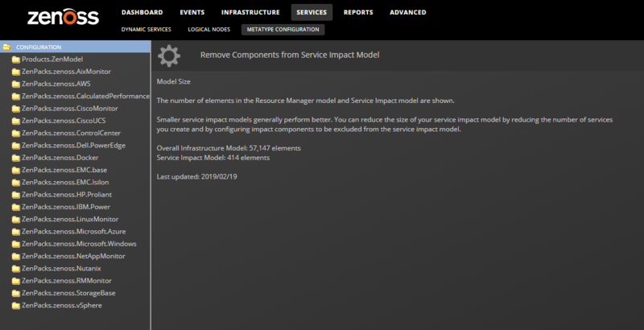Select ZenPacks.zenoss.Dell.PowerEdge label
Viewport: 644px width, 330px height.
(73, 146)
